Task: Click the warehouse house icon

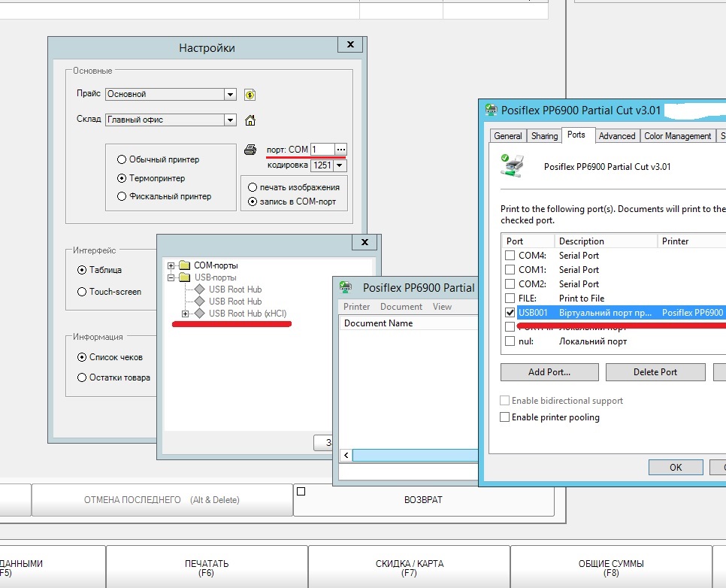Action: [x=250, y=120]
